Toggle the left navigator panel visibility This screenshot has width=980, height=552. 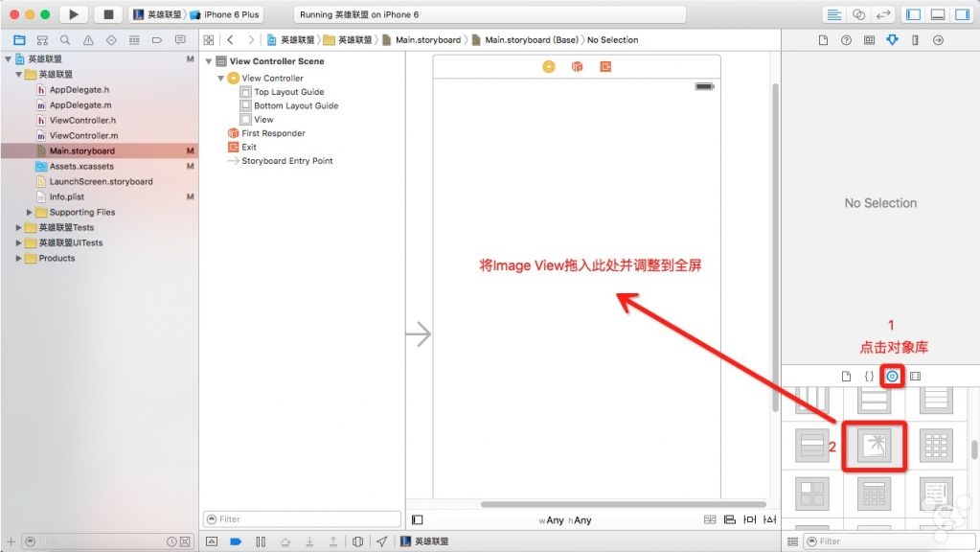click(x=913, y=15)
